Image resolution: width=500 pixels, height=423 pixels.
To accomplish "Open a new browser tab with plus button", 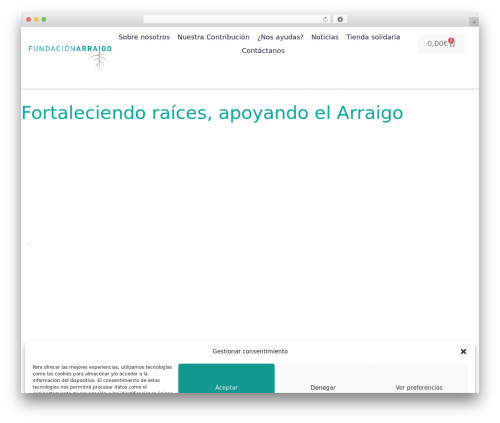I will 474,22.
